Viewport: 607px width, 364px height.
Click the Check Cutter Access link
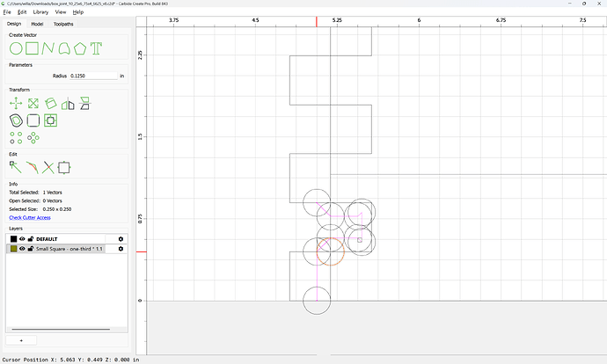tap(30, 218)
